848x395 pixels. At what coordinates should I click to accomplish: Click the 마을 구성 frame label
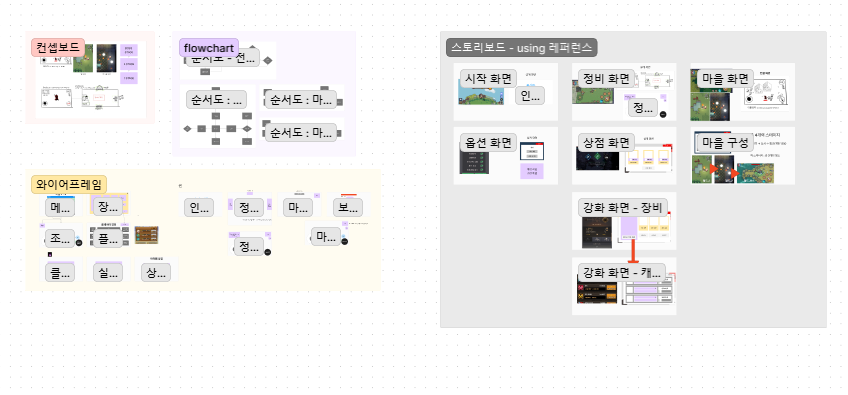[725, 143]
